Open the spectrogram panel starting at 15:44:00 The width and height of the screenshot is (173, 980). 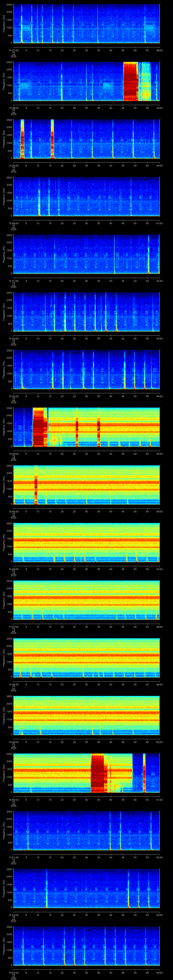(86, 427)
